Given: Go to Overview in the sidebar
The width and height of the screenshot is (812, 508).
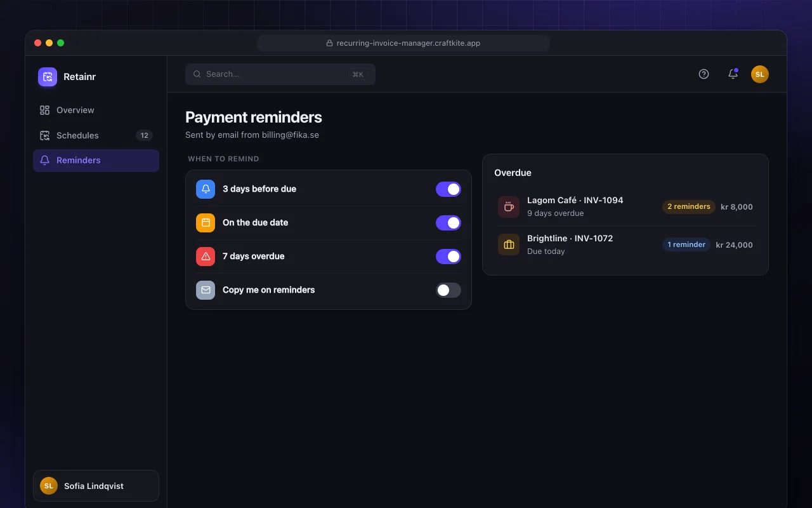Looking at the screenshot, I should click(96, 110).
